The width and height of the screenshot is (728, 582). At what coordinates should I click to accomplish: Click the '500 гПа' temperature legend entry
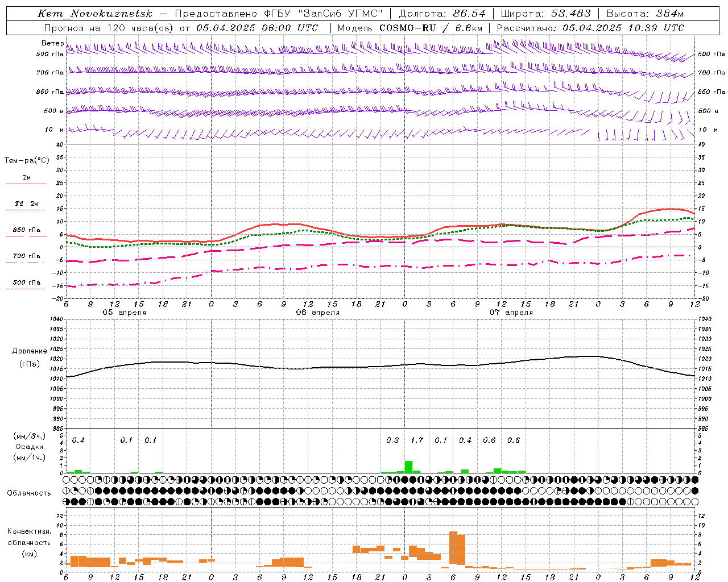pyautogui.click(x=27, y=282)
